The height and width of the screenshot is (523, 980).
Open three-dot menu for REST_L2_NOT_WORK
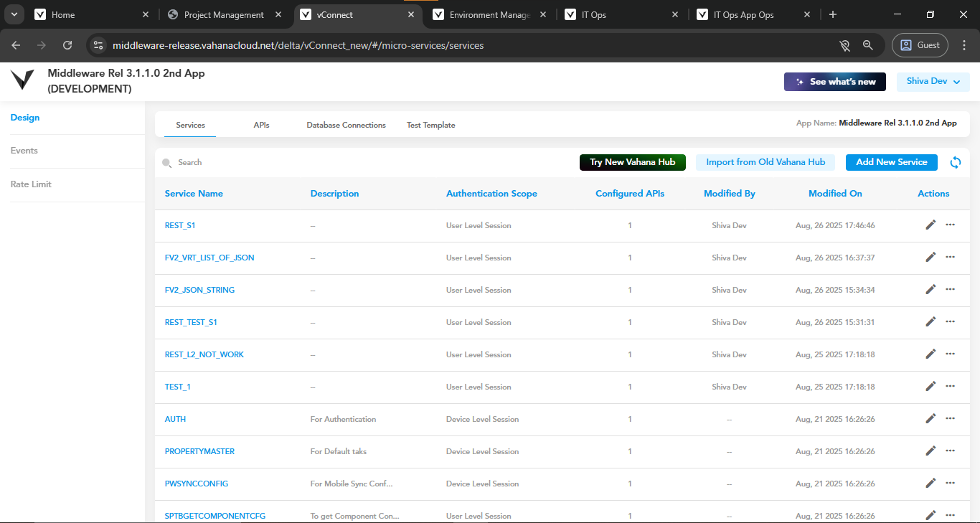[951, 354]
